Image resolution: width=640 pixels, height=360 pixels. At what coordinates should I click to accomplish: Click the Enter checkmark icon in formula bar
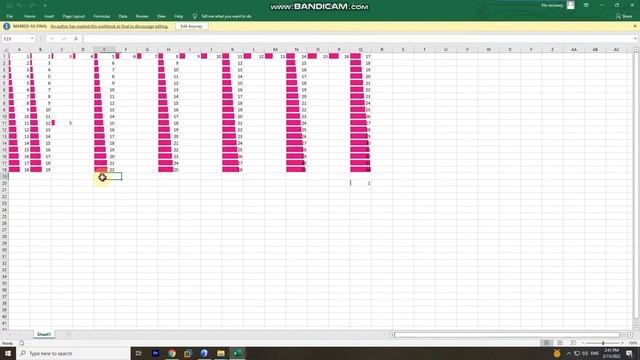pos(64,39)
